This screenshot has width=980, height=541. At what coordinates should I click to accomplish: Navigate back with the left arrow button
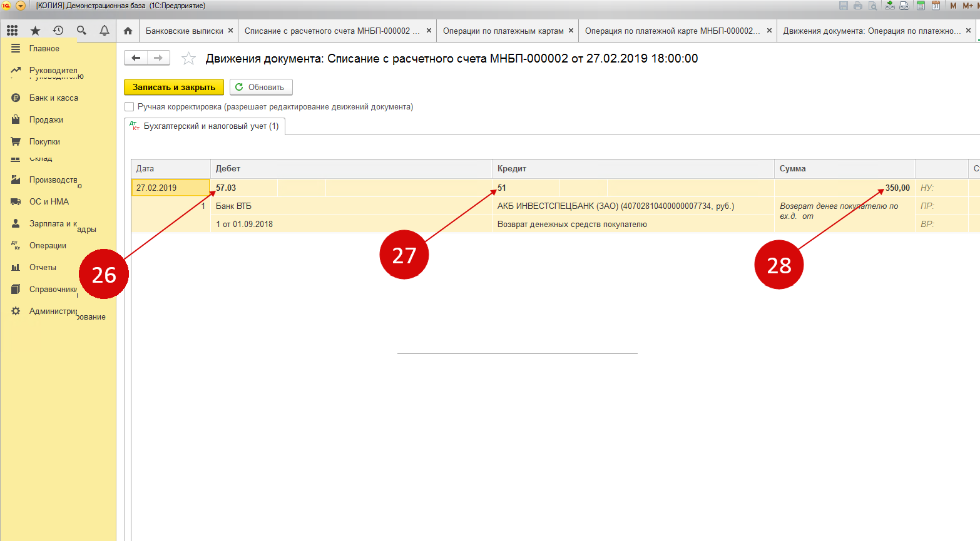click(136, 58)
